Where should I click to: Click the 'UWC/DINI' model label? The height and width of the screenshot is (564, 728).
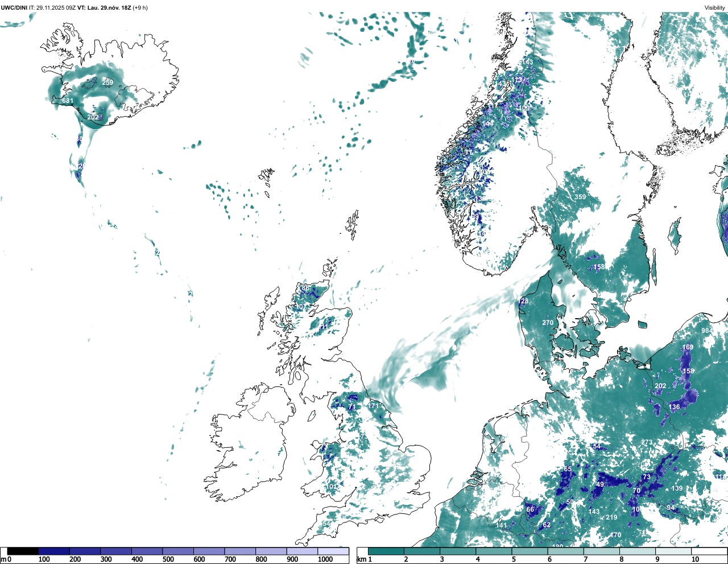click(14, 7)
